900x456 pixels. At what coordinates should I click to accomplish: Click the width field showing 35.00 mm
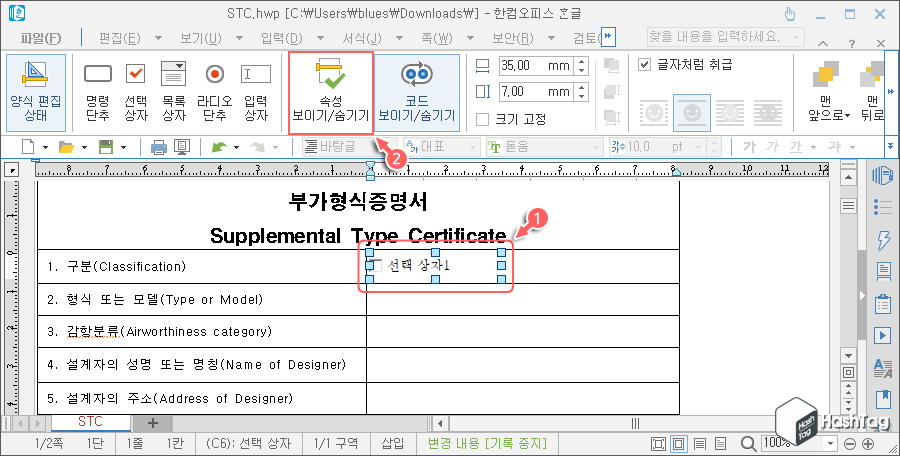coord(536,65)
